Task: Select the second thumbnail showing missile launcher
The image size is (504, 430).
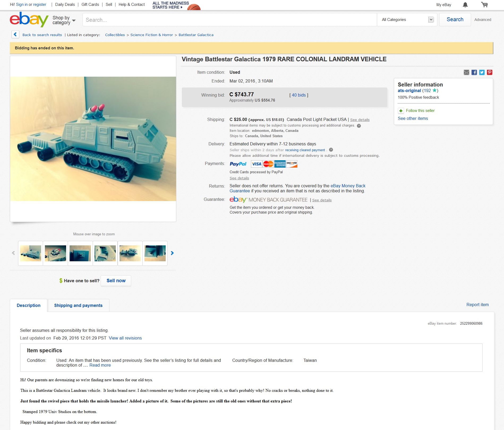Action: 55,253
